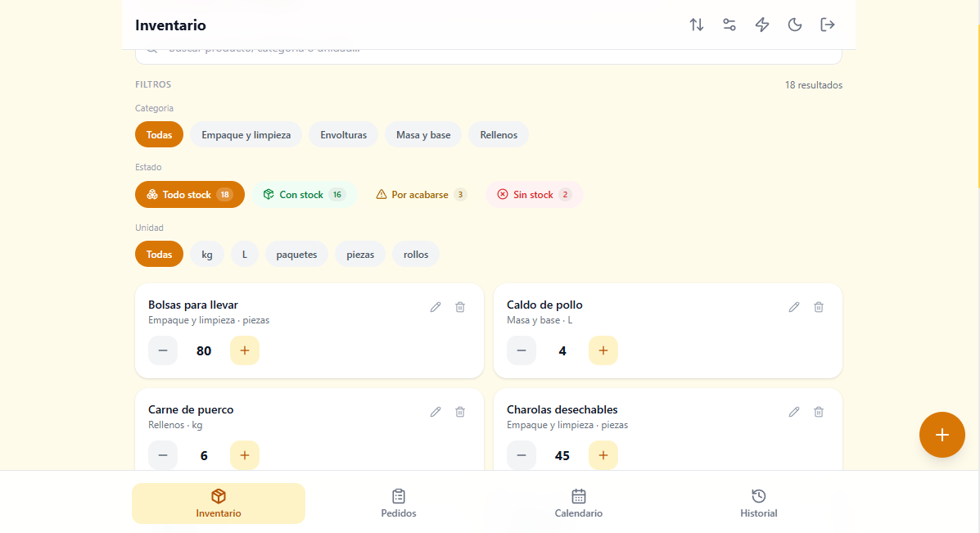
Task: Select the Todo stock status filter
Action: point(189,194)
